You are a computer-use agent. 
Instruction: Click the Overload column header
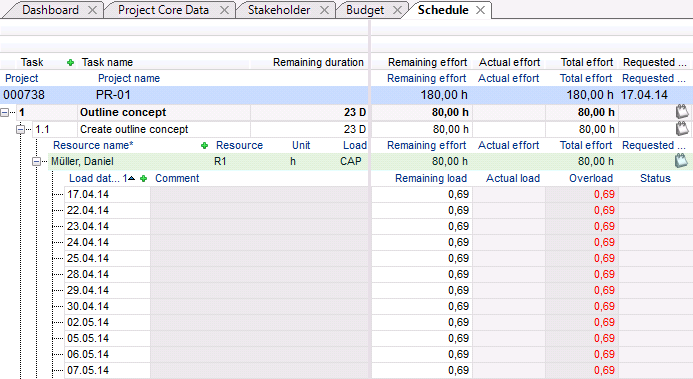pos(591,178)
